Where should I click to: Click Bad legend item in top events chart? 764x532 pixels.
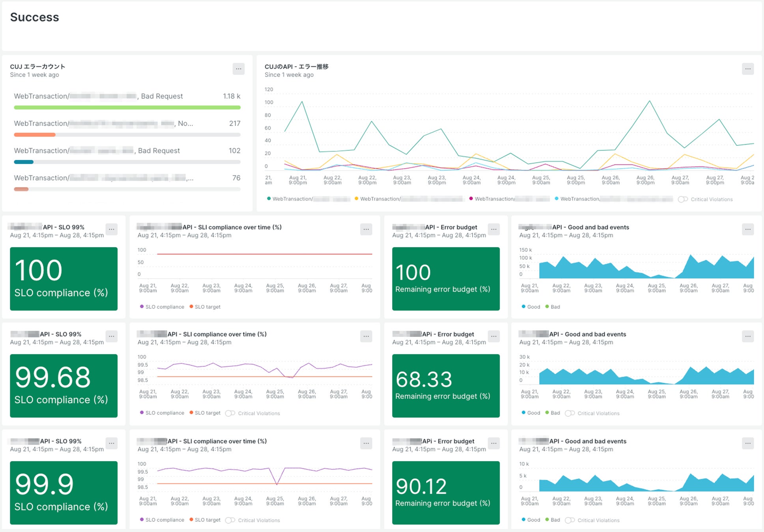click(553, 307)
